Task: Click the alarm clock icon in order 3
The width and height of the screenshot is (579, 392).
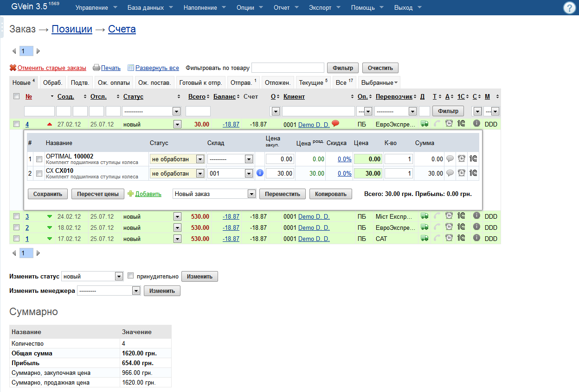Action: (449, 216)
